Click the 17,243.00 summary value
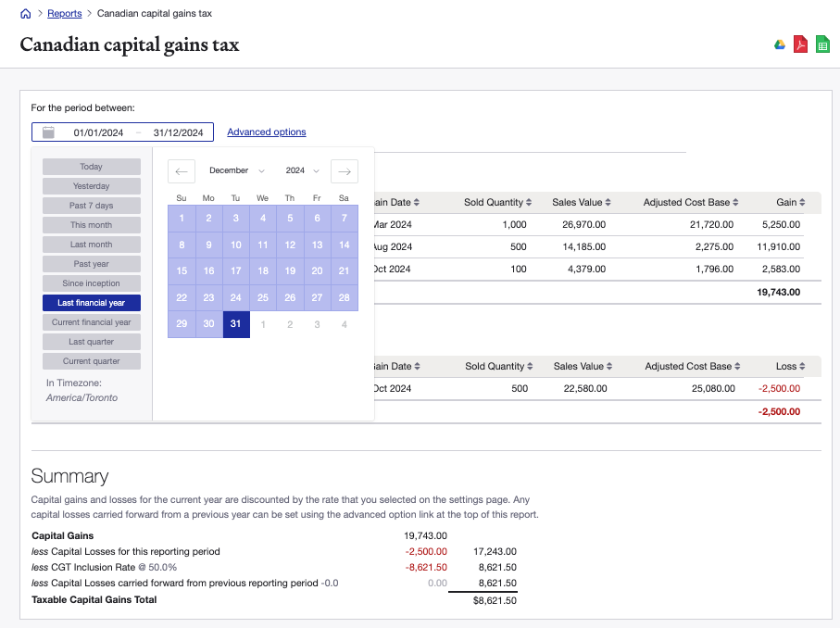This screenshot has height=628, width=840. pos(495,551)
